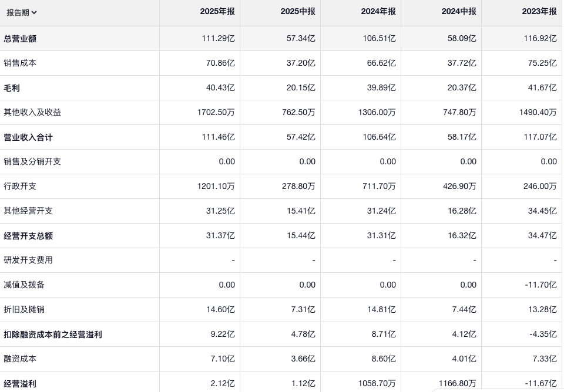
Task: Open the 报告期 dropdown
Action: 21,12
